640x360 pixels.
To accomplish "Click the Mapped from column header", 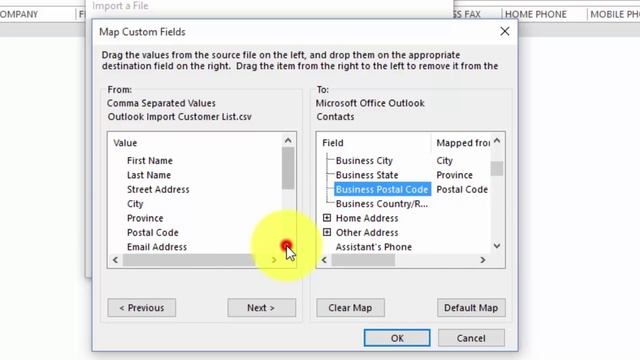I will pos(463,143).
